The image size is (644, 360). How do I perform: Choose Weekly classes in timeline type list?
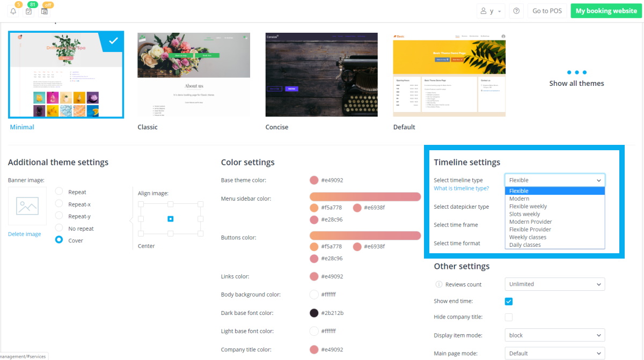528,237
